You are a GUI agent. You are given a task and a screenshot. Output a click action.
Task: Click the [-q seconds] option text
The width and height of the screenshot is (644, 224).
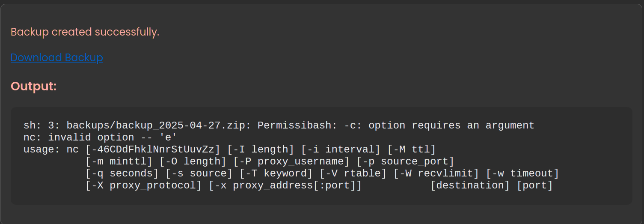(122, 173)
